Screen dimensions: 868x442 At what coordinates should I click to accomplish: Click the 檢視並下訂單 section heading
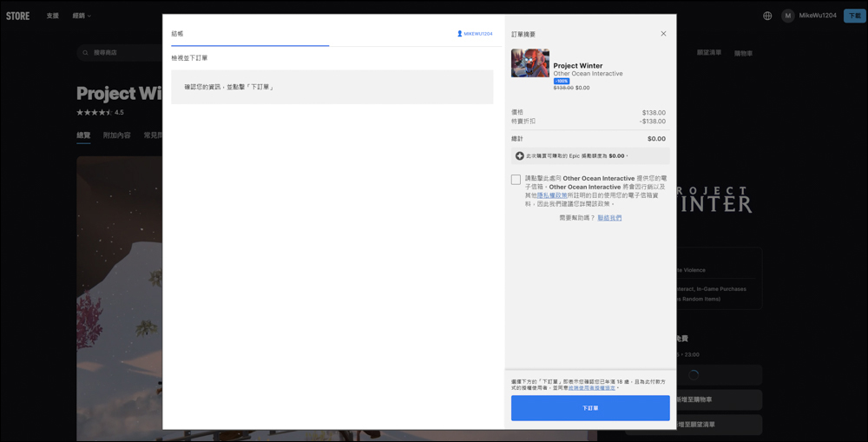point(189,58)
